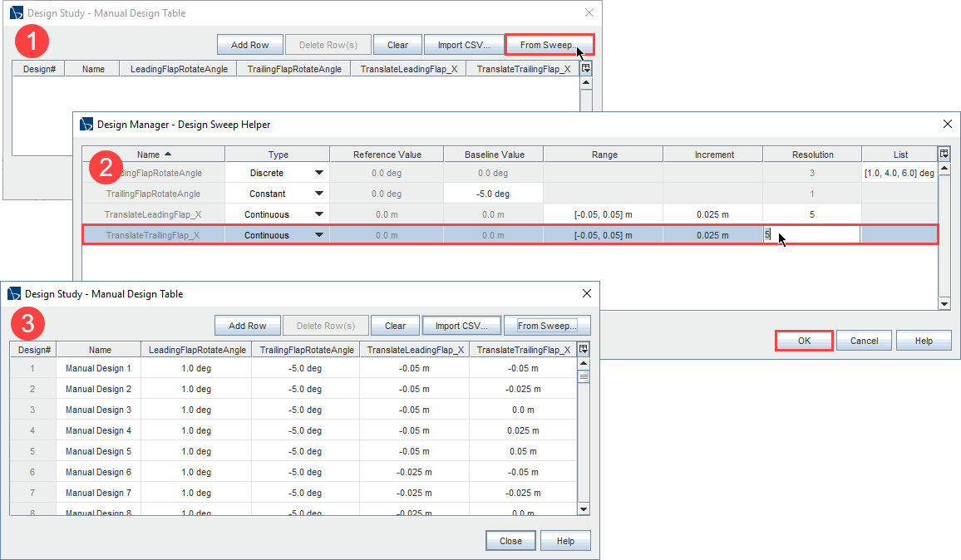Close the Design Sweep Helper window
Viewport: 961px width, 560px height.
click(947, 124)
